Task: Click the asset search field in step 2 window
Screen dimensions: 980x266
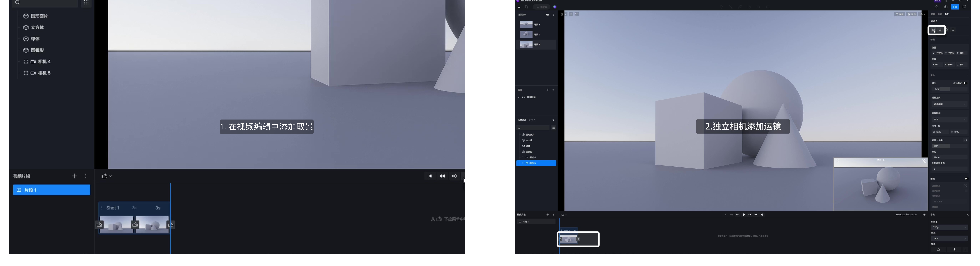Action: click(x=533, y=128)
